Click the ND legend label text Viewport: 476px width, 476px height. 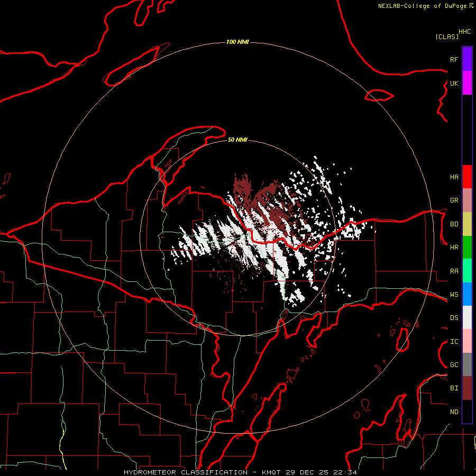(454, 411)
